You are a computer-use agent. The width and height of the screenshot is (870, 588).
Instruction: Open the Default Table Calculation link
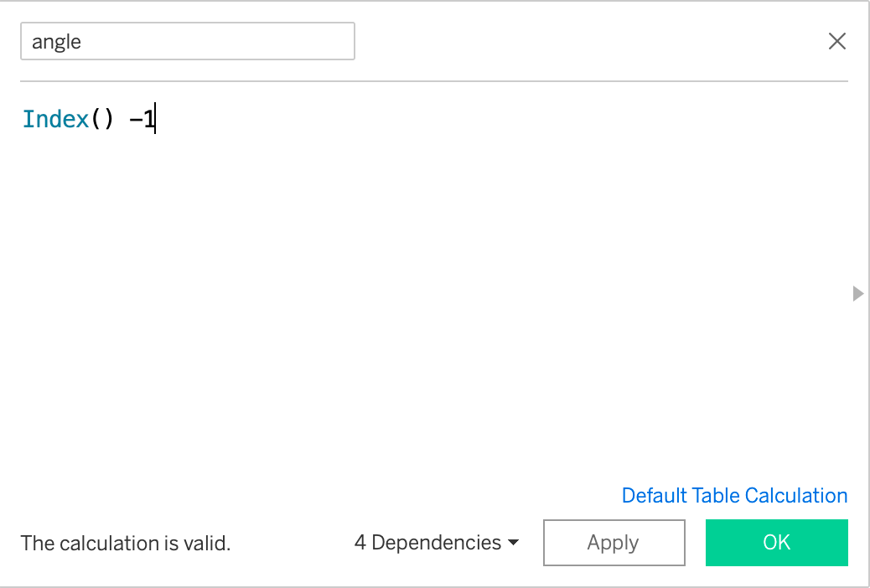[734, 496]
